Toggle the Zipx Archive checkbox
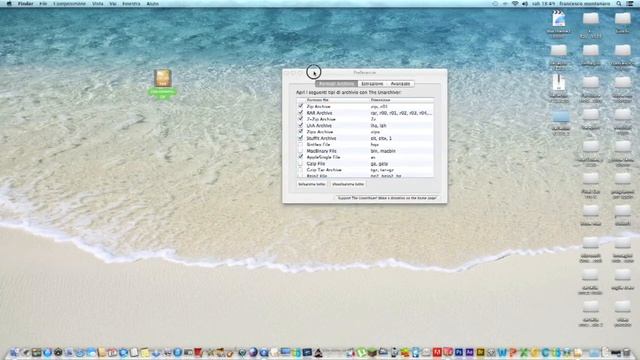640x360 pixels. (301, 132)
